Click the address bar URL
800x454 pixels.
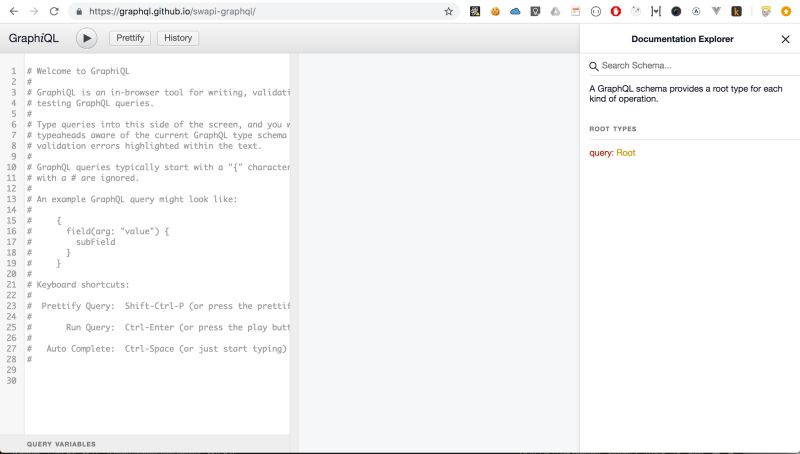pos(172,11)
